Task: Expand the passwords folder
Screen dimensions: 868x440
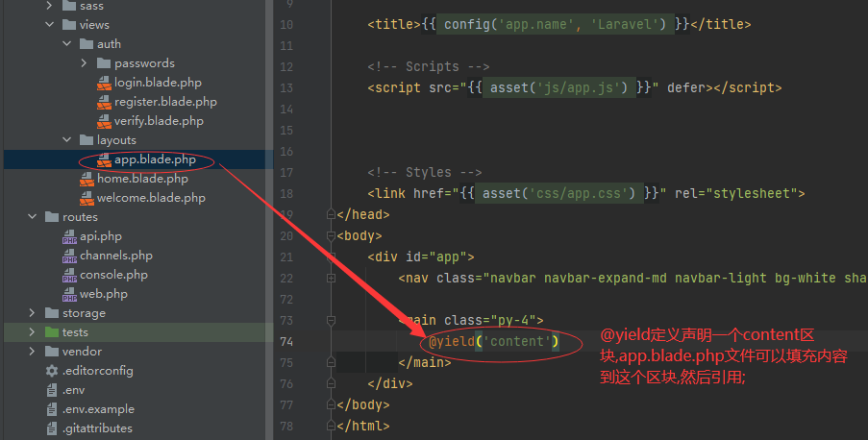Action: [85, 63]
